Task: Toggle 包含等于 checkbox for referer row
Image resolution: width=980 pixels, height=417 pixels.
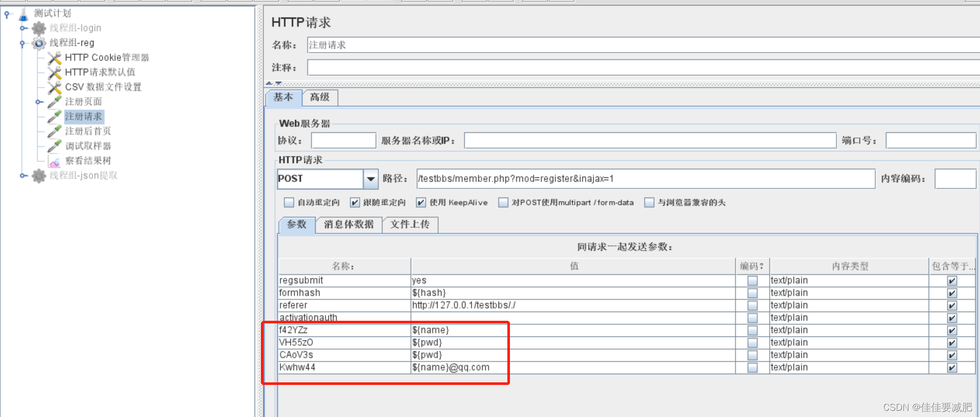Action: click(x=952, y=306)
